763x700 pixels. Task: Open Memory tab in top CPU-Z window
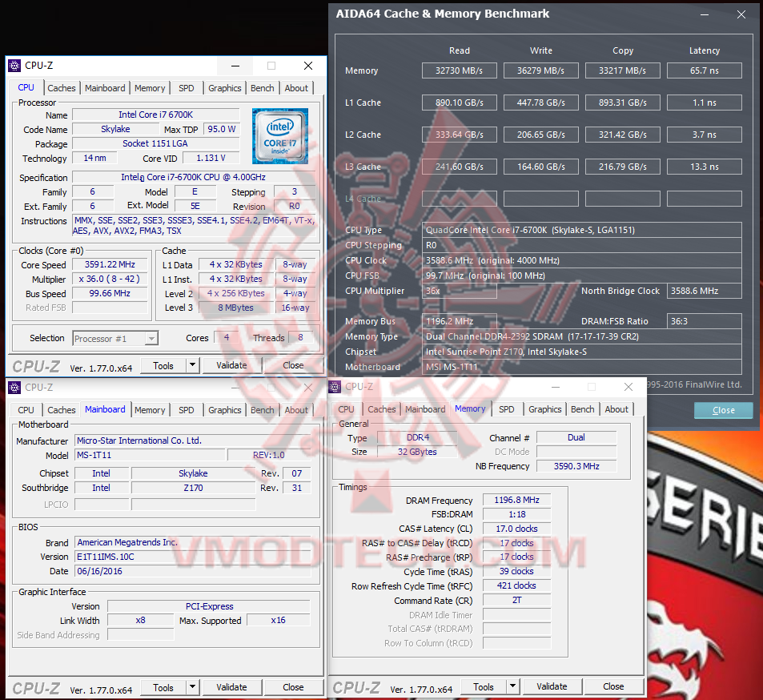(x=150, y=88)
